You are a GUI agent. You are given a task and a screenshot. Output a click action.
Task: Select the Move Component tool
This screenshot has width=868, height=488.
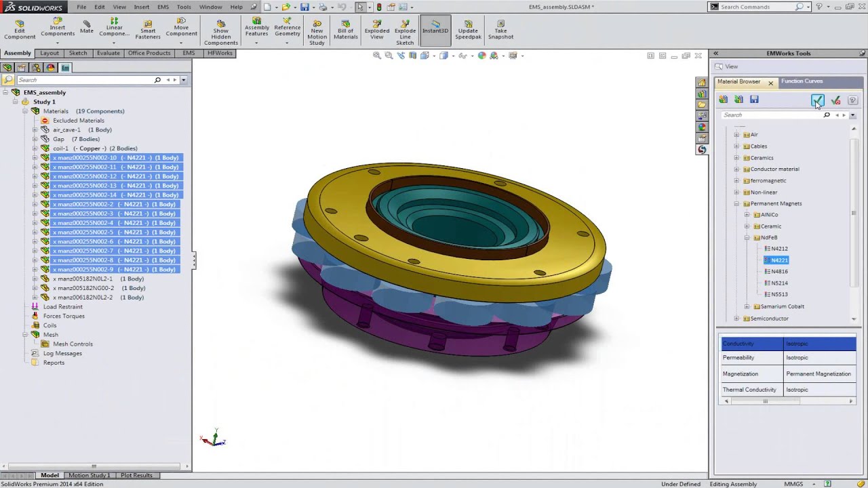tap(181, 27)
